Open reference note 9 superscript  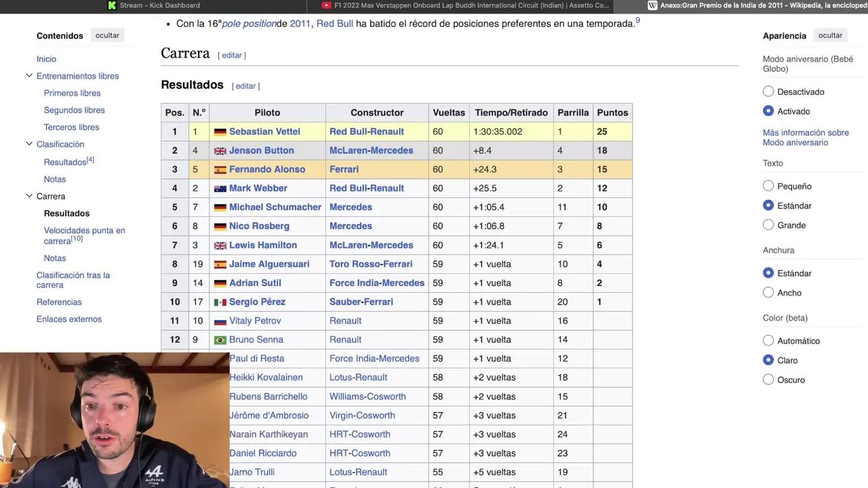coord(637,20)
